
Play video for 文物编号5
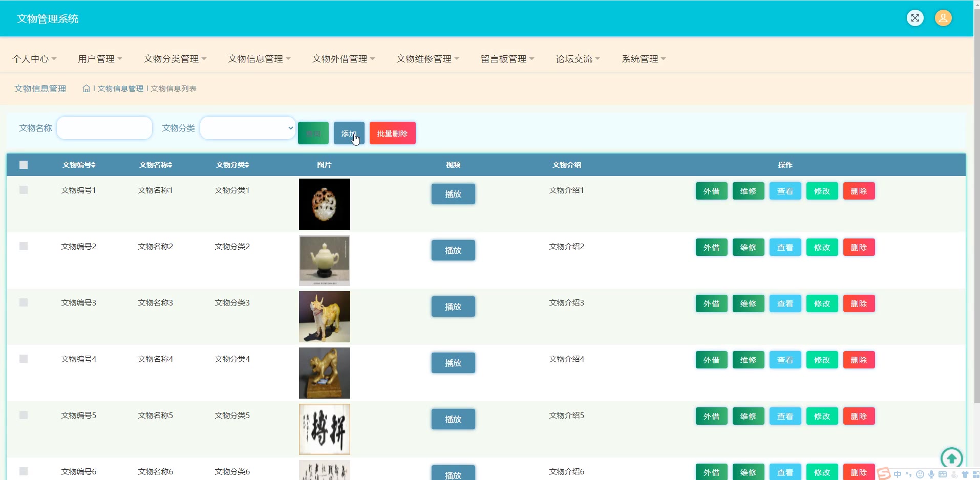453,419
